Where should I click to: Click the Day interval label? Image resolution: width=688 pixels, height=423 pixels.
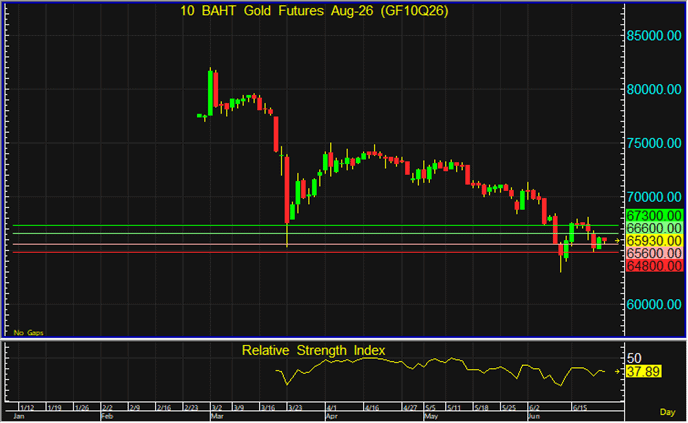tap(667, 412)
